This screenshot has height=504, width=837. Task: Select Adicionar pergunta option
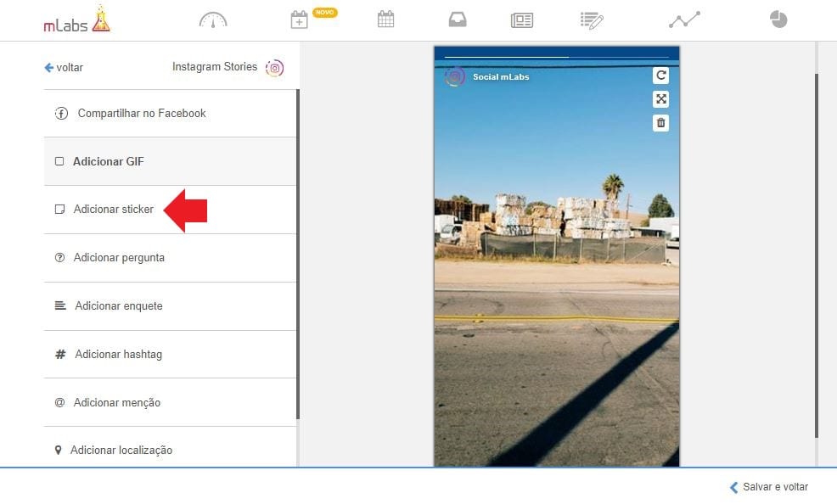point(170,258)
